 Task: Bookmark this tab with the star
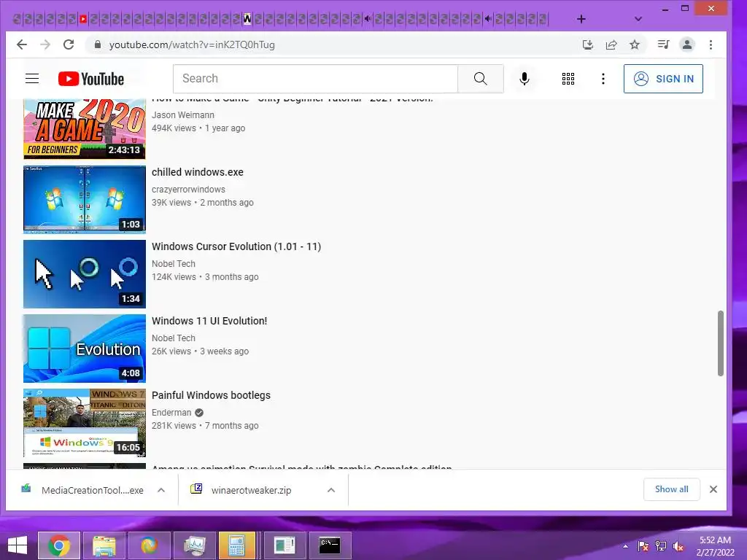635,44
